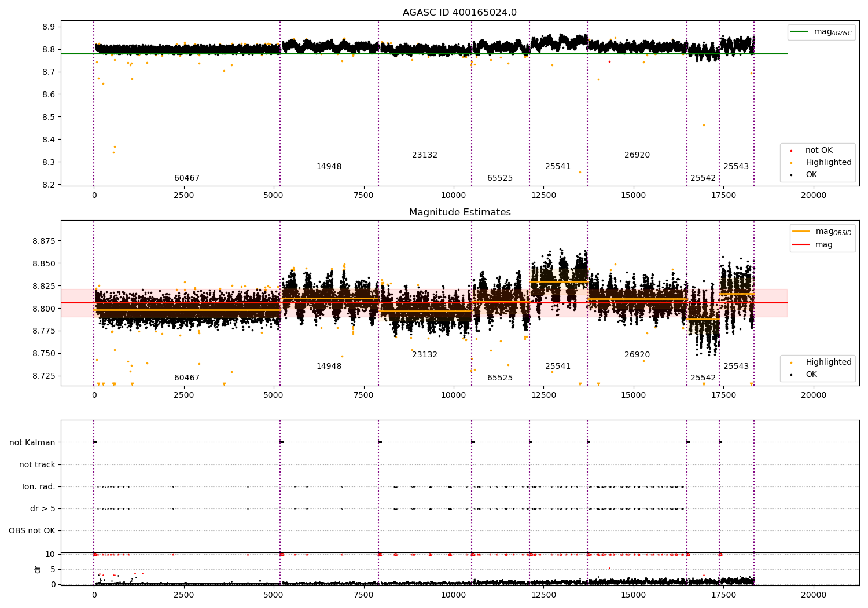Image resolution: width=868 pixels, height=608 pixels.
Task: Click the 'not Kalman' y-axis label
Action: coord(32,443)
